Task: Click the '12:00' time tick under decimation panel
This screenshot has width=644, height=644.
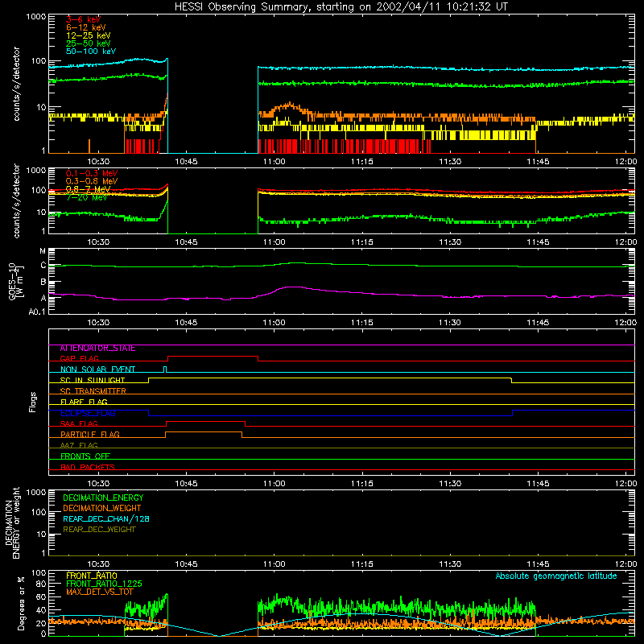Action: coord(625,564)
